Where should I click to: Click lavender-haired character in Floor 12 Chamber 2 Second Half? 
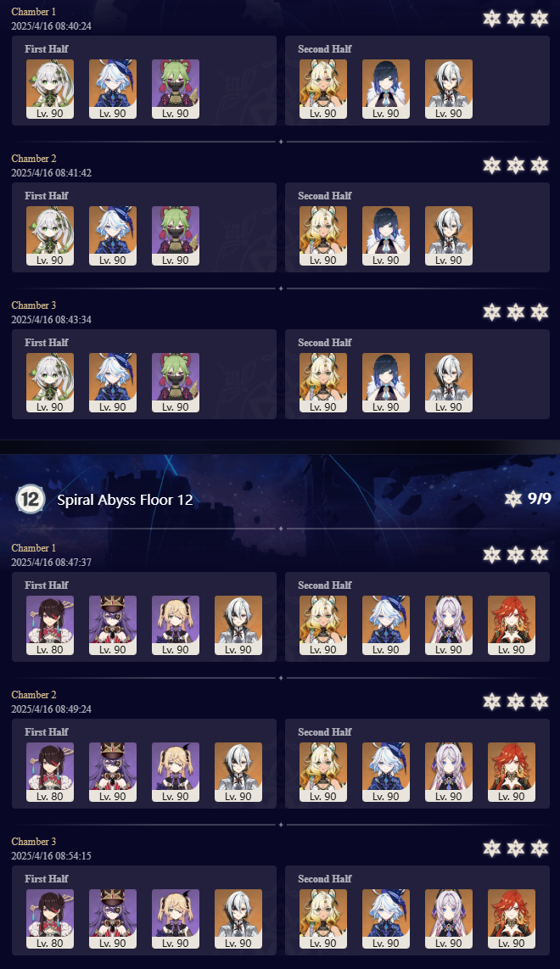(449, 772)
